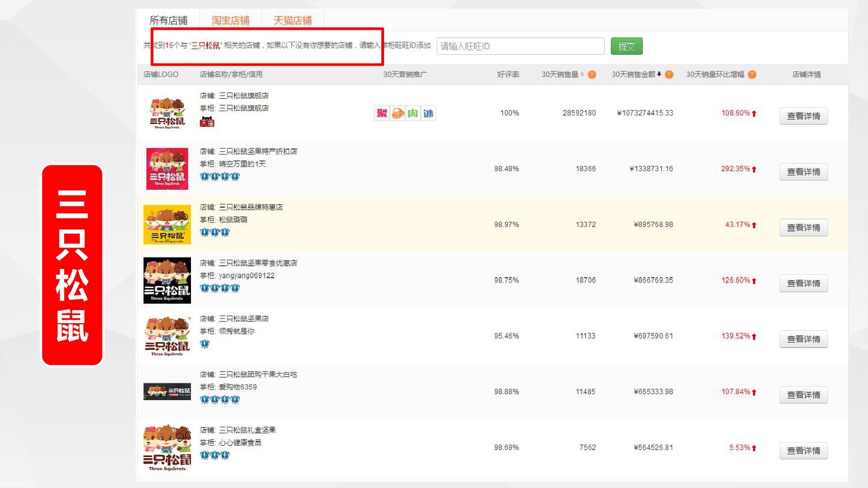Open 查看详情 for 三只松鼠旗舰店

pos(803,116)
